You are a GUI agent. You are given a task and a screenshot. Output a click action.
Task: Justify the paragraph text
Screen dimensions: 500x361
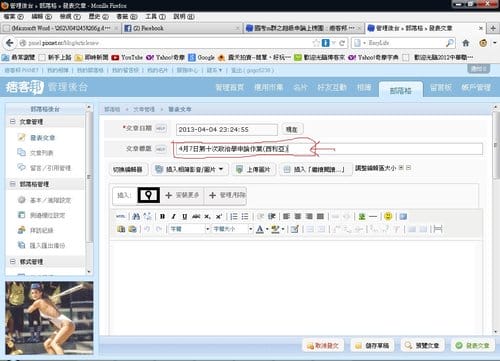pos(320,216)
